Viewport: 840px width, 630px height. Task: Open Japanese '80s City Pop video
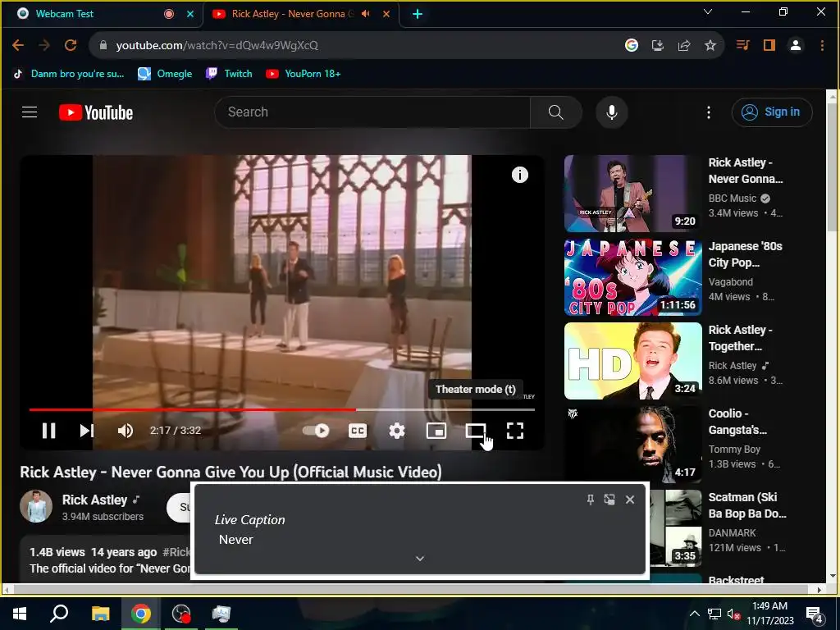coord(632,277)
